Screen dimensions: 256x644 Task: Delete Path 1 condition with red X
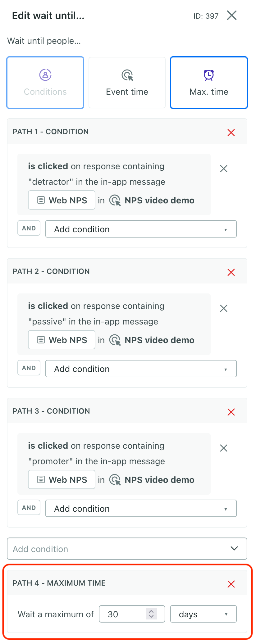(x=231, y=133)
